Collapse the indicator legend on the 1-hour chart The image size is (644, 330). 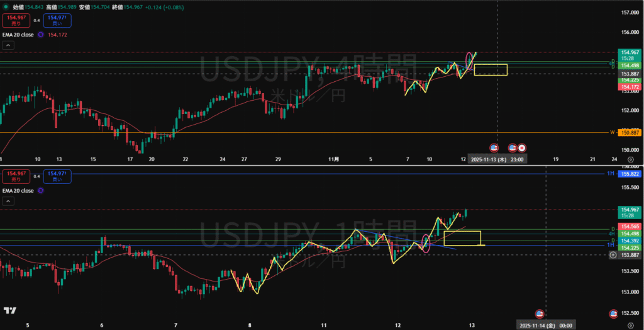pyautogui.click(x=9, y=202)
